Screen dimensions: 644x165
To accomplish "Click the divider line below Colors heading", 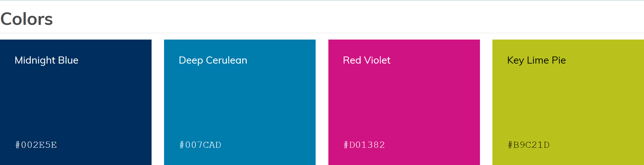I will click(x=322, y=33).
